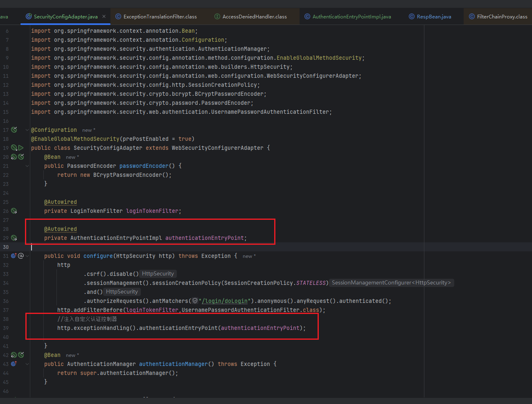Click the @EnableGlobalMethodSecurity annotation
The image size is (532, 404).
[x=75, y=139]
